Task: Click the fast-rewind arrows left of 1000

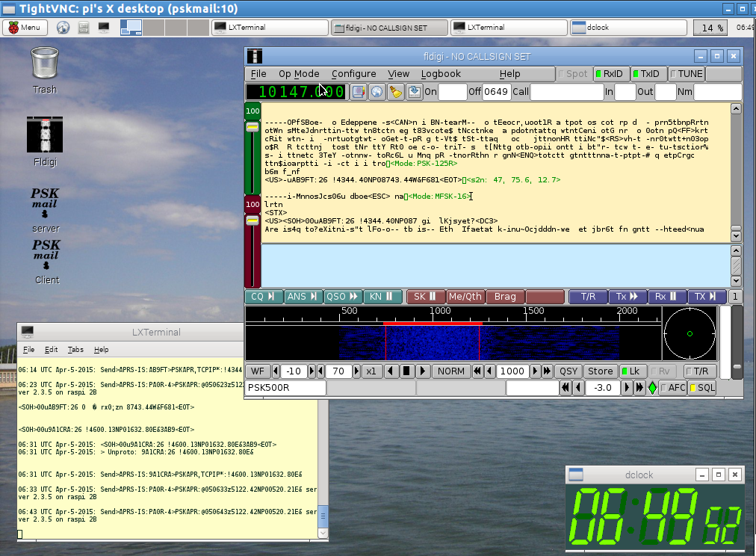Action: click(477, 371)
